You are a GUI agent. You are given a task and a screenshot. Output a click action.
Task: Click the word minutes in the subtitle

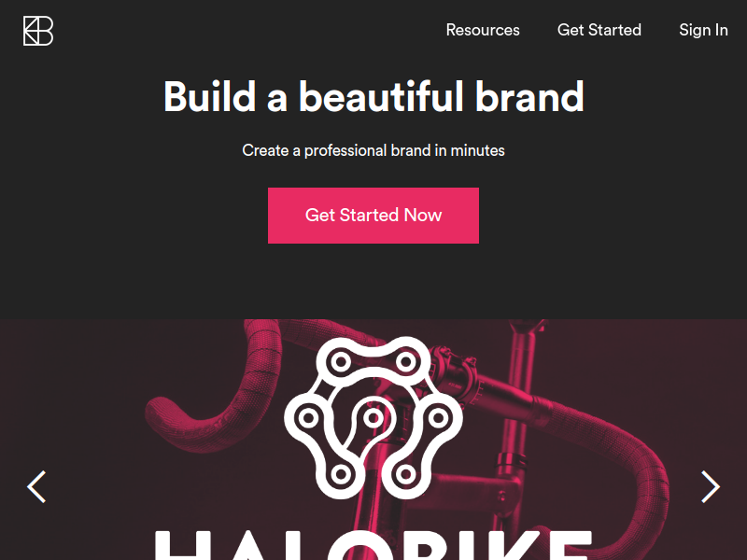coord(478,150)
